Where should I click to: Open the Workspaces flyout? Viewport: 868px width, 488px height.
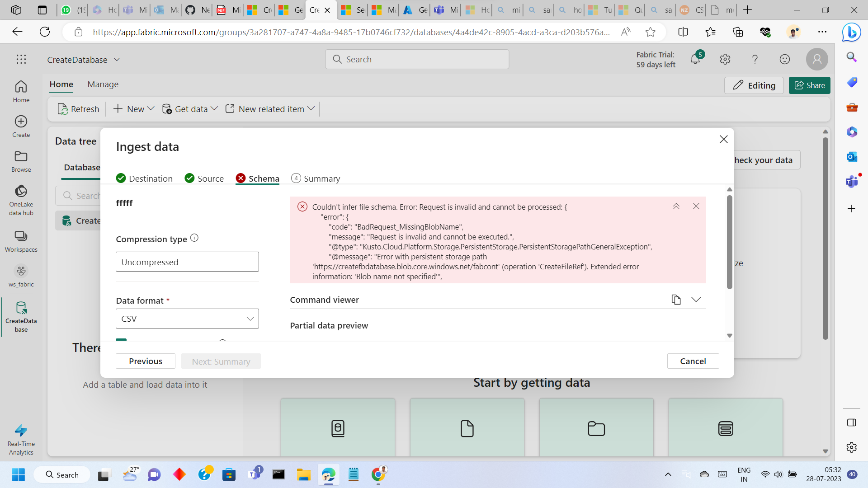coord(21,240)
